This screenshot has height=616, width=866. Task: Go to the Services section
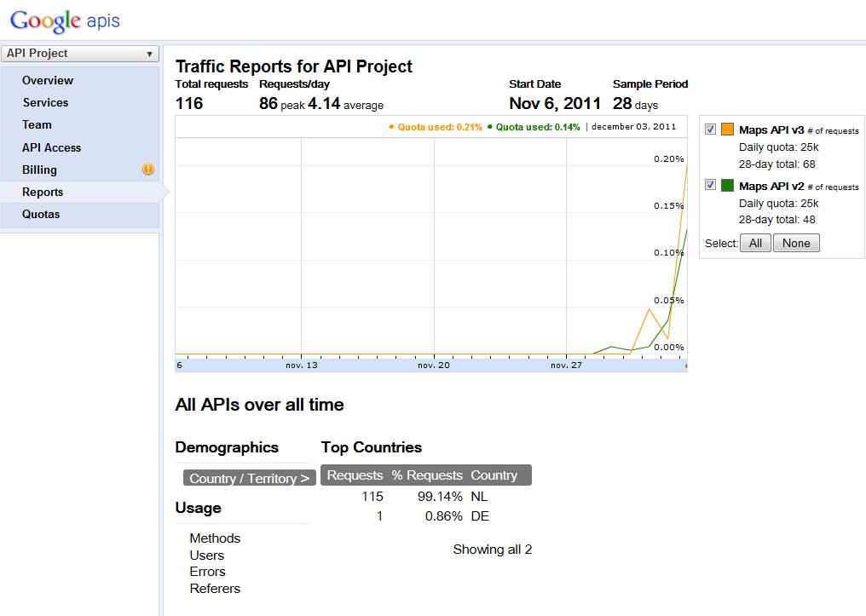click(x=45, y=102)
